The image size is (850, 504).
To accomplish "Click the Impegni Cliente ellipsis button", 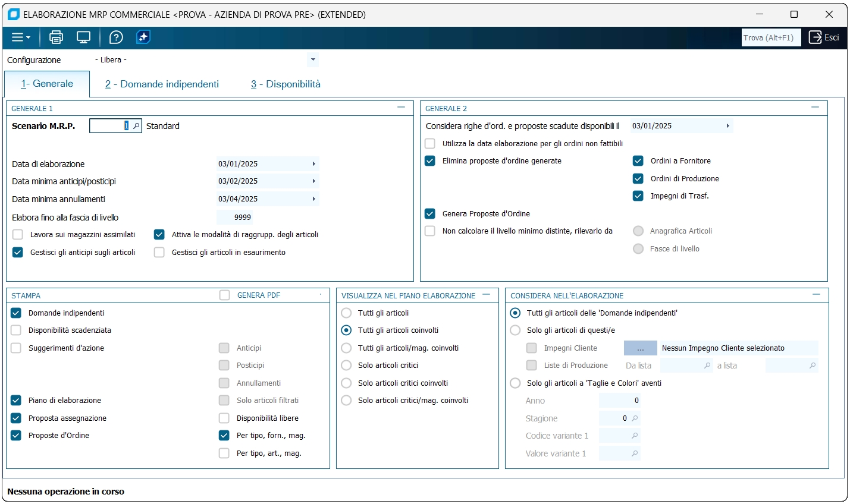I will (x=640, y=348).
